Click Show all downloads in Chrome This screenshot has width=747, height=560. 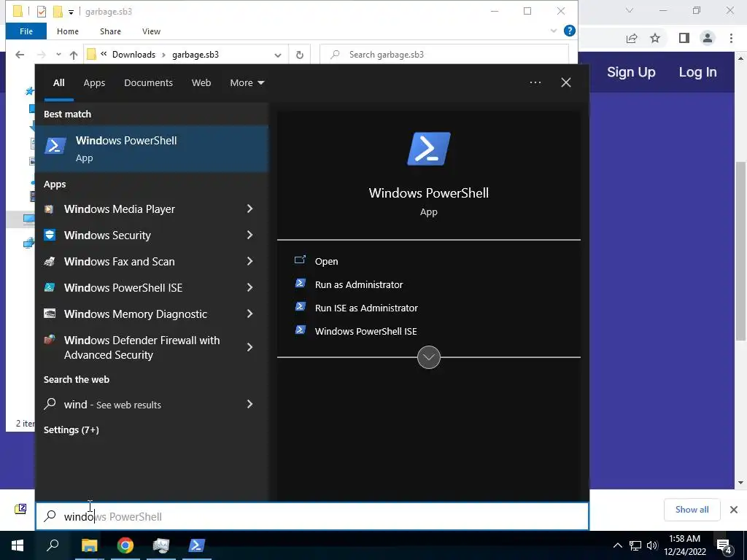(x=692, y=510)
